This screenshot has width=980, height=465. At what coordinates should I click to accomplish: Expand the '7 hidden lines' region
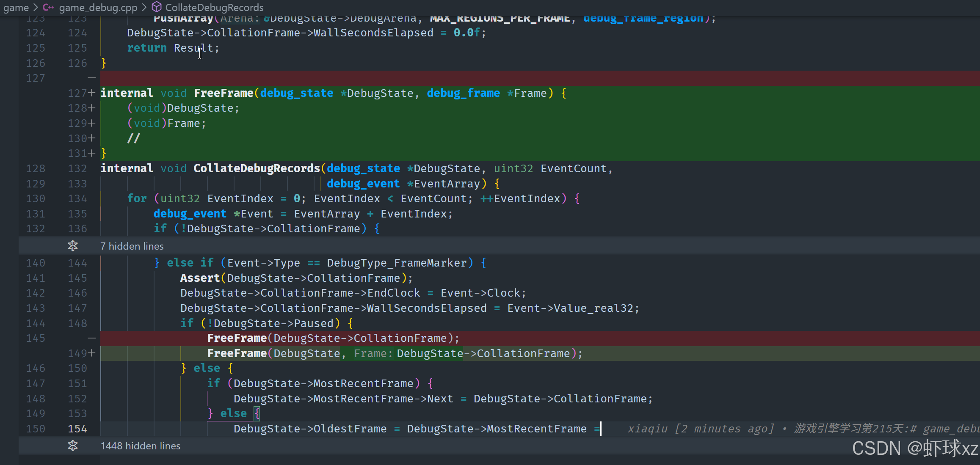pyautogui.click(x=132, y=246)
